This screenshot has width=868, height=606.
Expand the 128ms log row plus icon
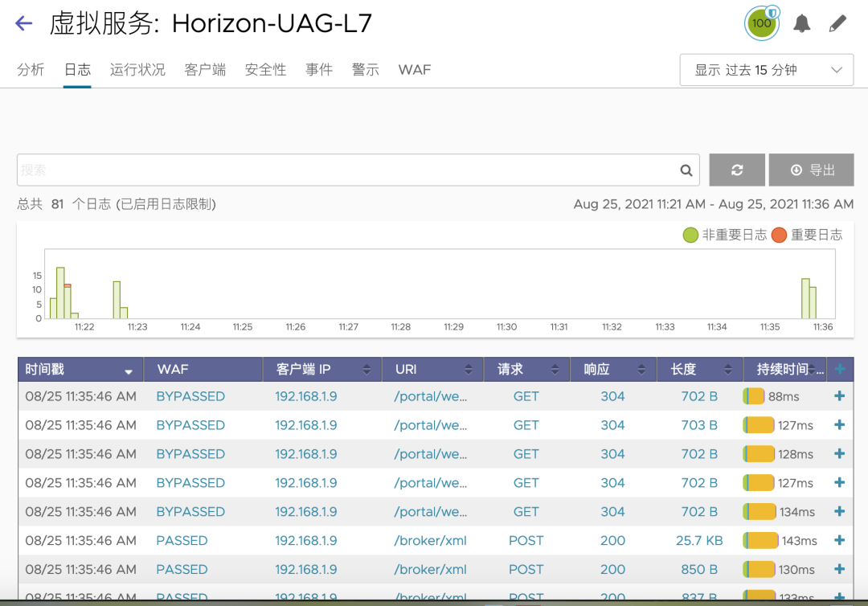click(x=839, y=454)
